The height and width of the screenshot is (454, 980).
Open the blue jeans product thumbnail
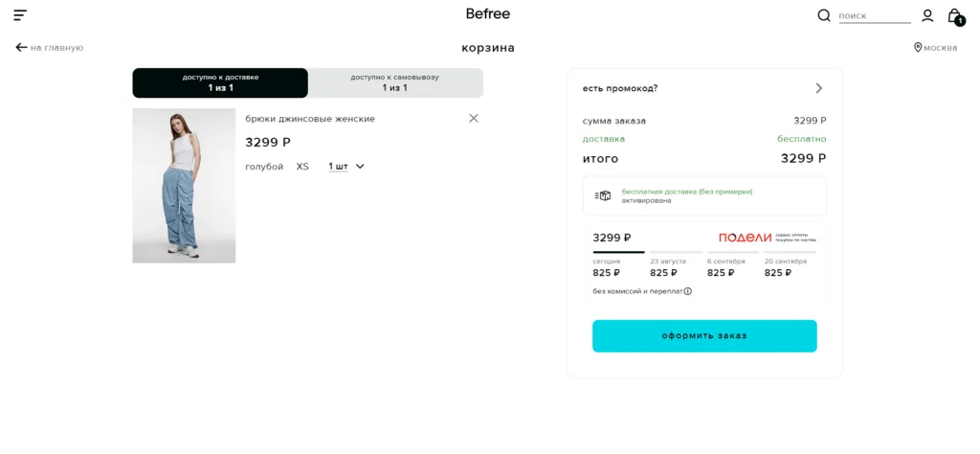click(184, 186)
